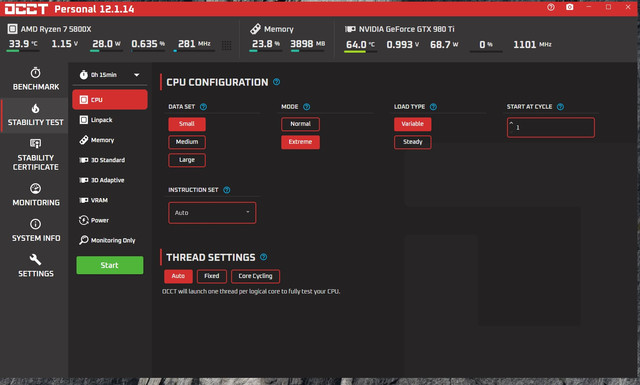Screen dimensions: 640x385
Task: Click the NVIDIA GPU card icon
Action: point(350,29)
